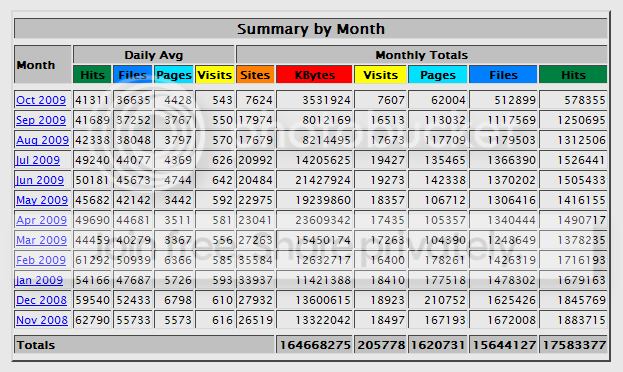Open the Jul 2009 month link
Image resolution: width=623 pixels, height=372 pixels.
tap(38, 160)
